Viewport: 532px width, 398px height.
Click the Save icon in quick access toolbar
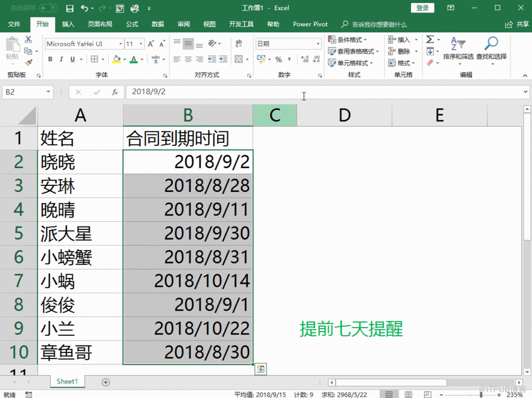[69, 8]
